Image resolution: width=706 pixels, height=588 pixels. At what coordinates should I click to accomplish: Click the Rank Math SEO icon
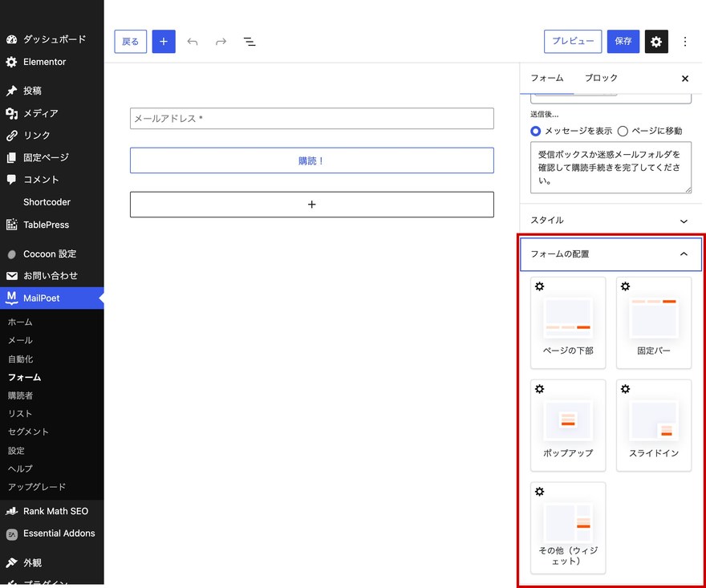pyautogui.click(x=12, y=511)
